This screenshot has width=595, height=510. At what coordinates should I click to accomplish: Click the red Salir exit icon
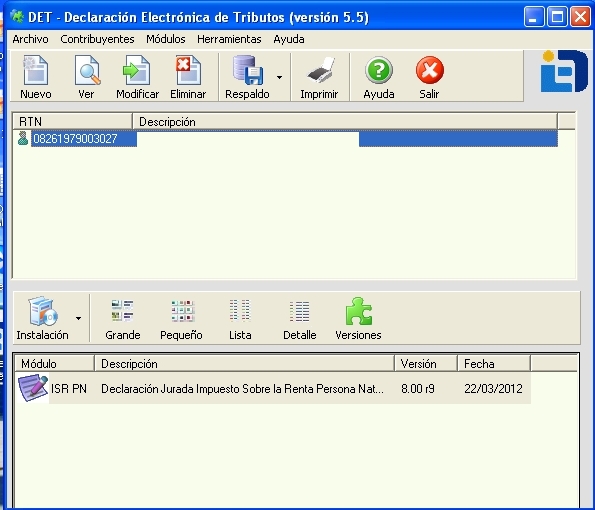[430, 71]
